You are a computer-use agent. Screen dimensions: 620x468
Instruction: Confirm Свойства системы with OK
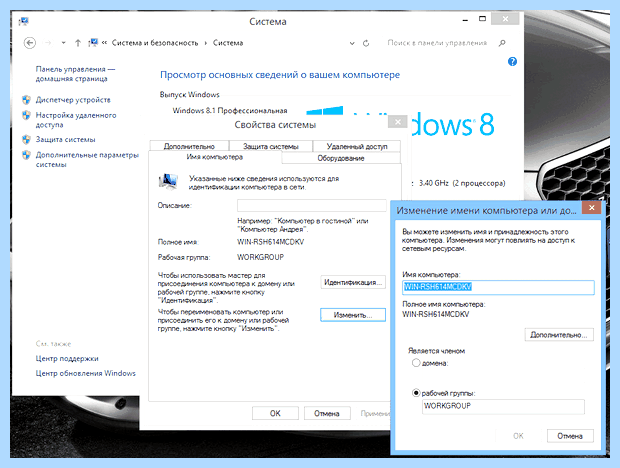tap(275, 413)
